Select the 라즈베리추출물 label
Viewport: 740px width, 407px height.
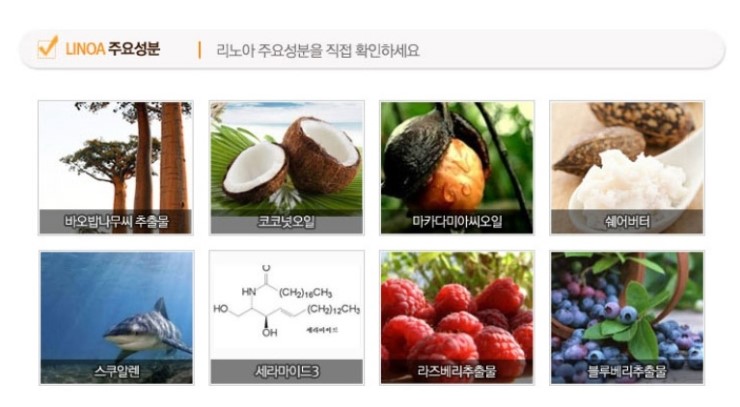tap(457, 372)
